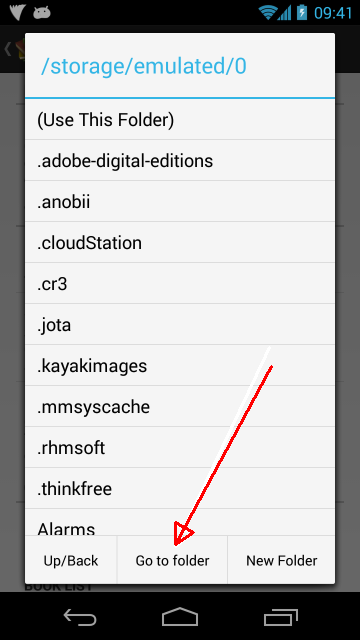Tap the Android back navigation icon
Screen dimensions: 360x640
coord(80,616)
